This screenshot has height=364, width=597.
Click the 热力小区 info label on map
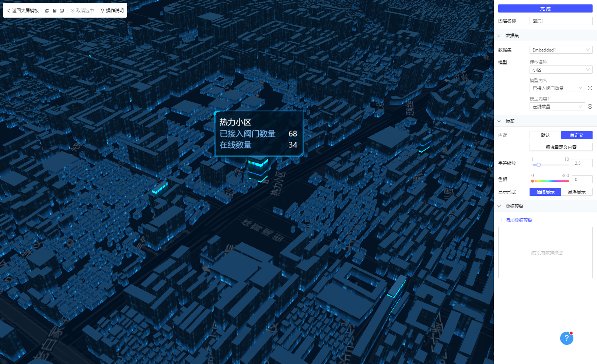[259, 134]
